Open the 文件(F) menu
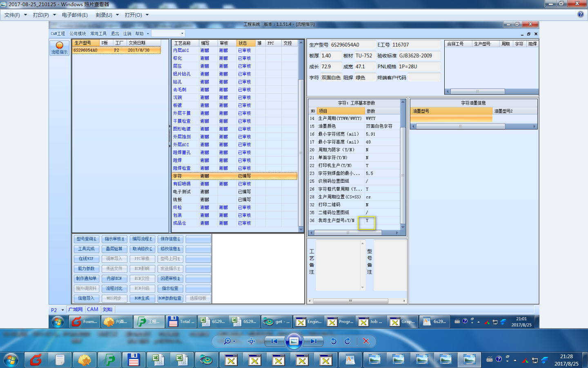Viewport: 588px width, 368px height. point(12,15)
